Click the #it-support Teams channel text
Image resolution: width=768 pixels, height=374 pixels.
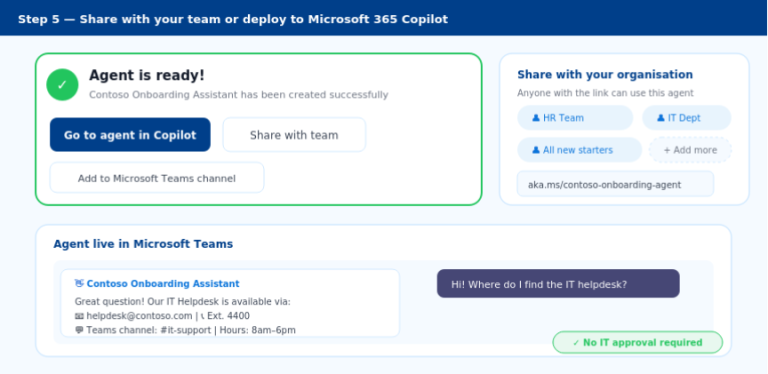click(x=186, y=330)
